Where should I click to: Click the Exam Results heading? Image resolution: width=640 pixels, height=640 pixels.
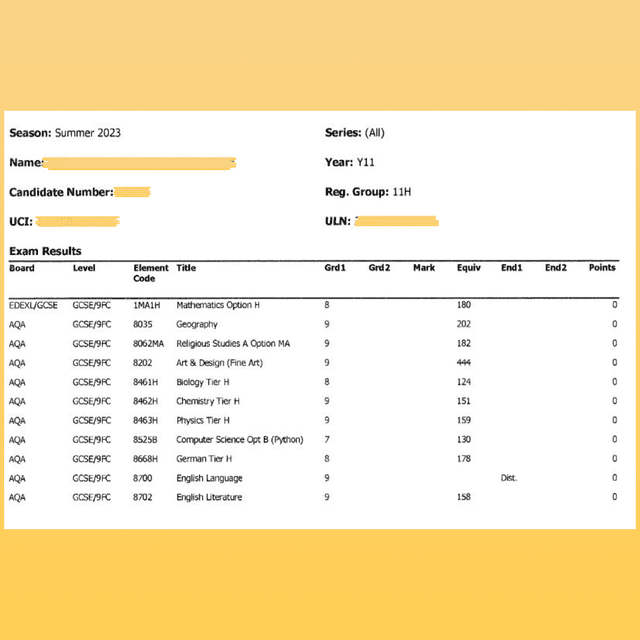point(45,251)
